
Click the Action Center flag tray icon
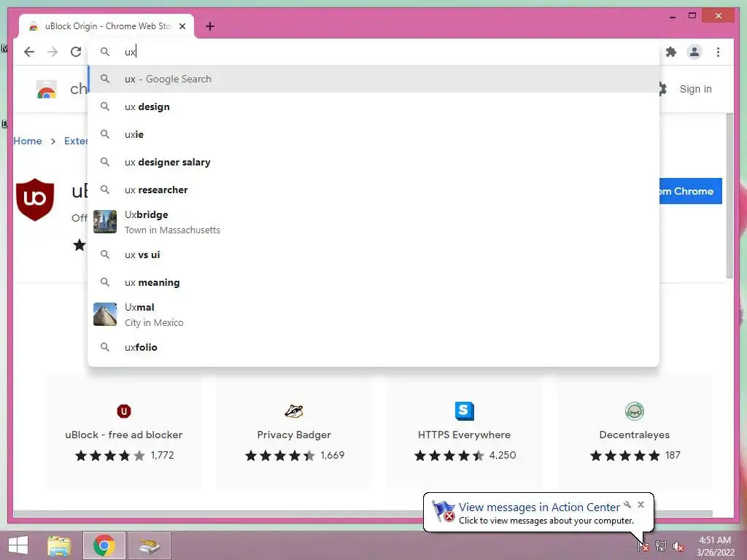coord(643,545)
